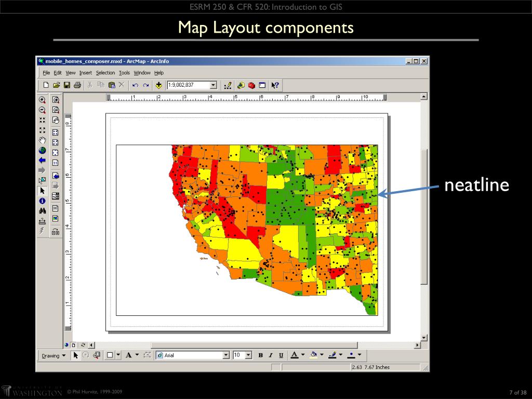Click the vertical scrollbar down arrow
This screenshot has width=532, height=399.
click(x=424, y=338)
